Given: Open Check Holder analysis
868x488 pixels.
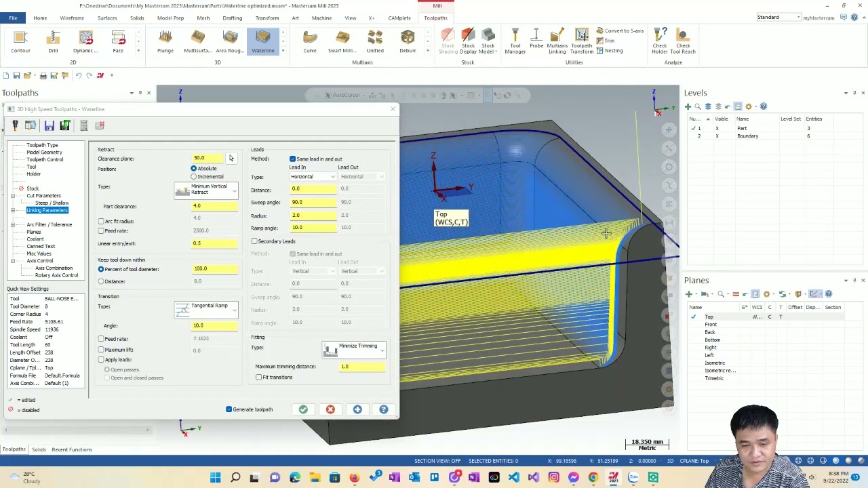Looking at the screenshot, I should pyautogui.click(x=660, y=41).
